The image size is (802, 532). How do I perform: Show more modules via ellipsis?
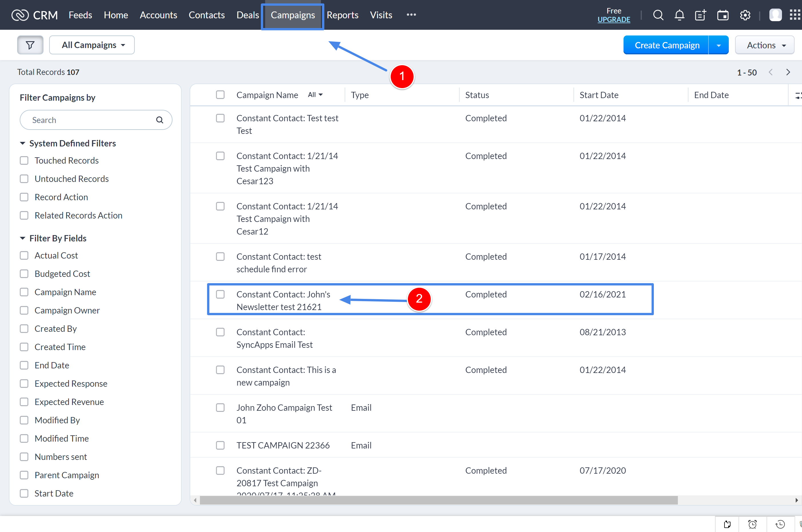pyautogui.click(x=411, y=15)
